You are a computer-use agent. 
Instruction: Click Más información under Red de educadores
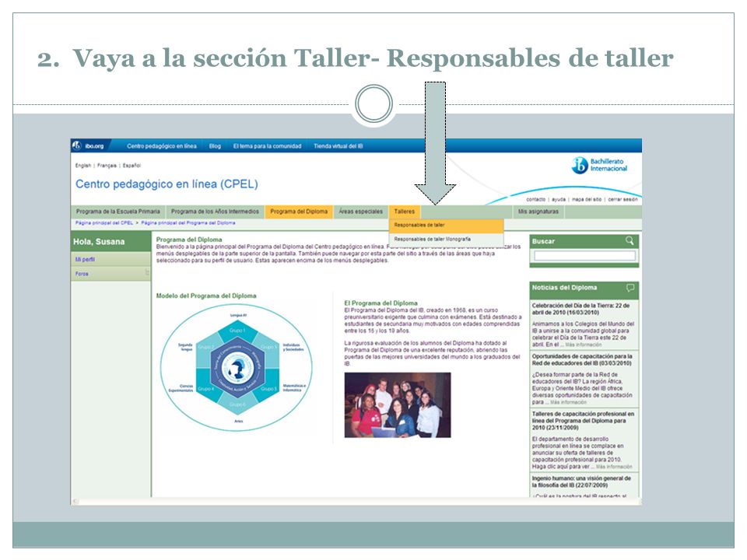point(568,402)
